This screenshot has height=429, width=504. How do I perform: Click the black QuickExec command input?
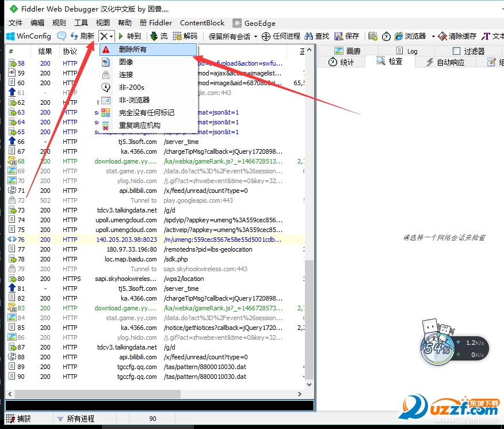click(159, 405)
